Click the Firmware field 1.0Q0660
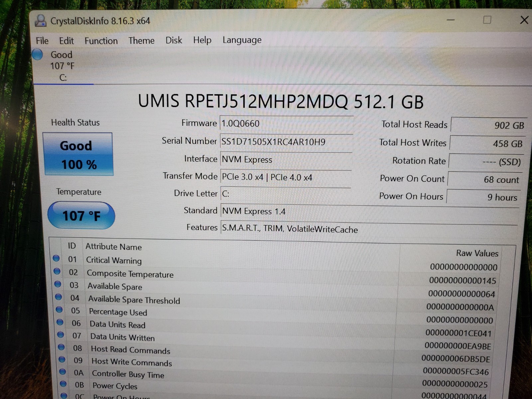This screenshot has height=399, width=532. pos(287,124)
